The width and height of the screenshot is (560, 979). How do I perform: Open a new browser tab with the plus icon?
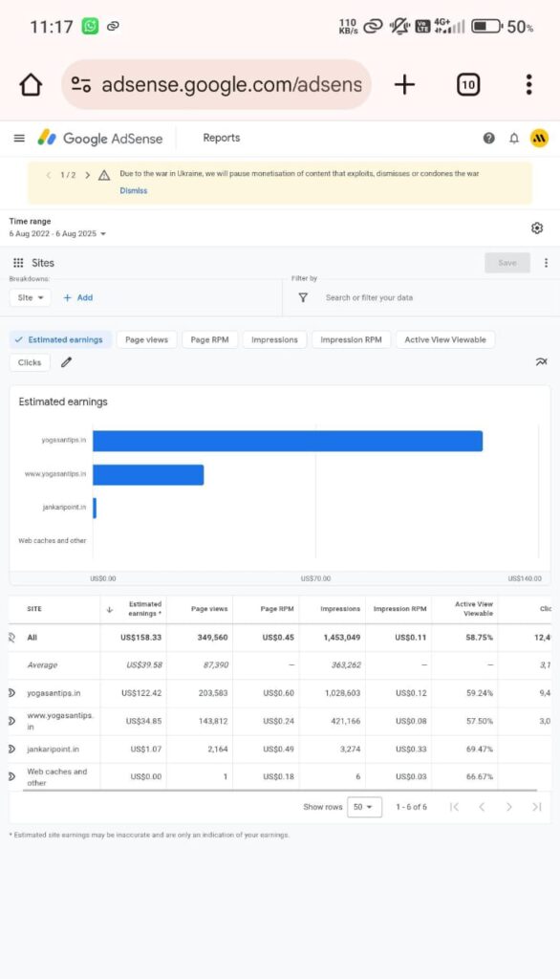pyautogui.click(x=404, y=84)
